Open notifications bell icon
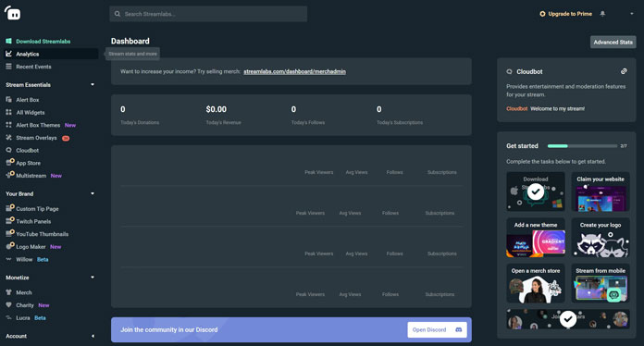644x346 pixels. click(602, 14)
